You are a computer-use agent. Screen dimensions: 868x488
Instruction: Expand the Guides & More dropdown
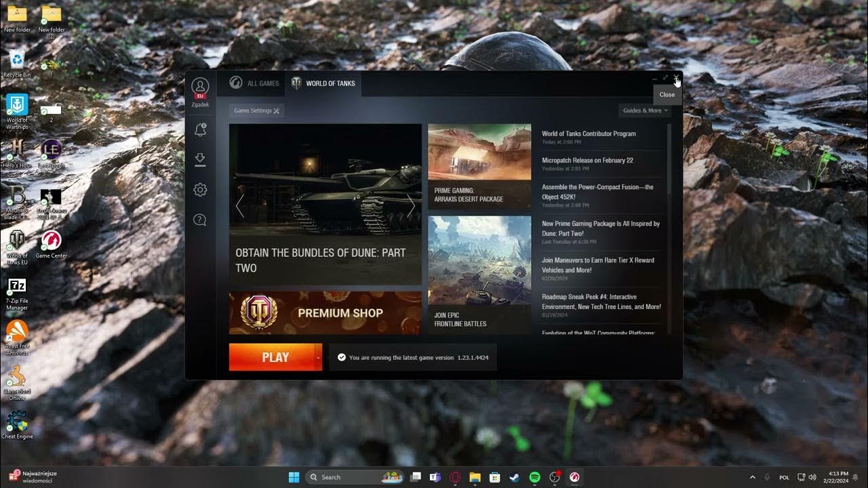click(644, 110)
